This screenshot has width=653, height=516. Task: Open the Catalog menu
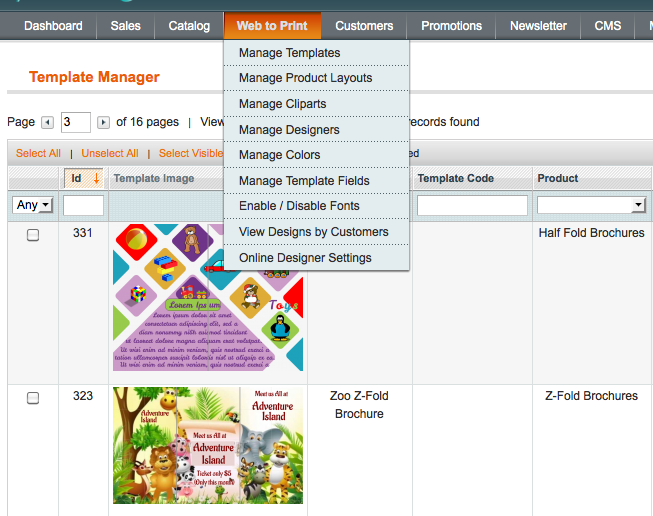189,26
